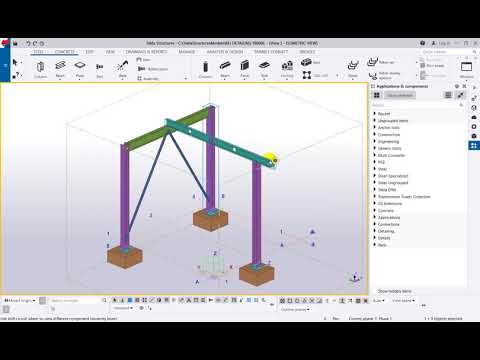Open the EDIT ribbon tab
480x360 pixels.
coord(90,52)
